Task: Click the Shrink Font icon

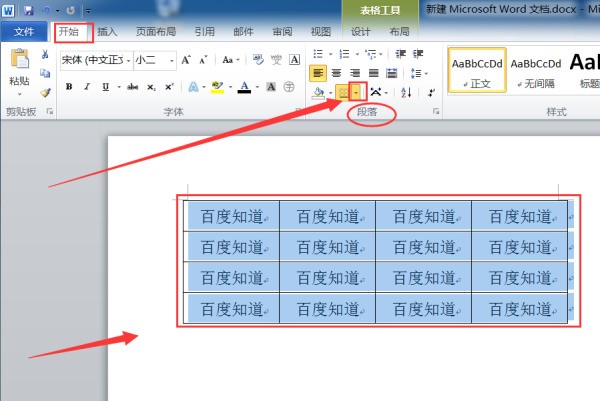Action: coord(203,60)
